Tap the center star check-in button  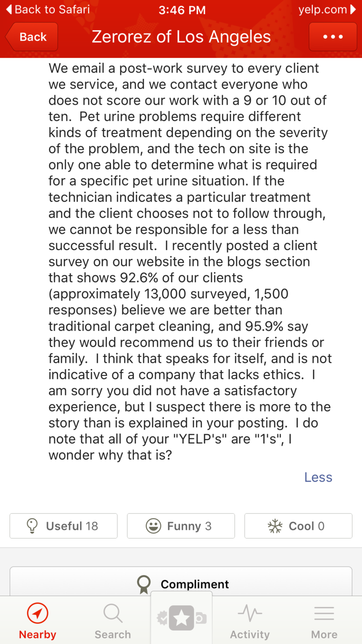(x=181, y=618)
